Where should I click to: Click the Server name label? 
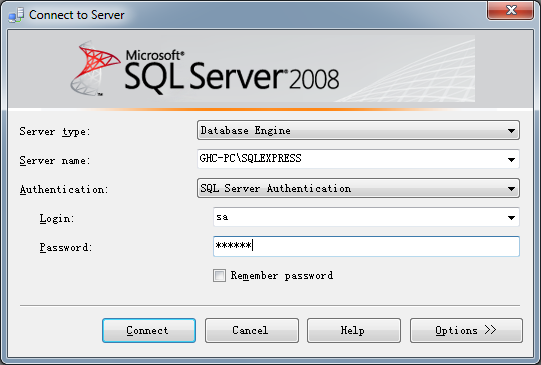55,160
